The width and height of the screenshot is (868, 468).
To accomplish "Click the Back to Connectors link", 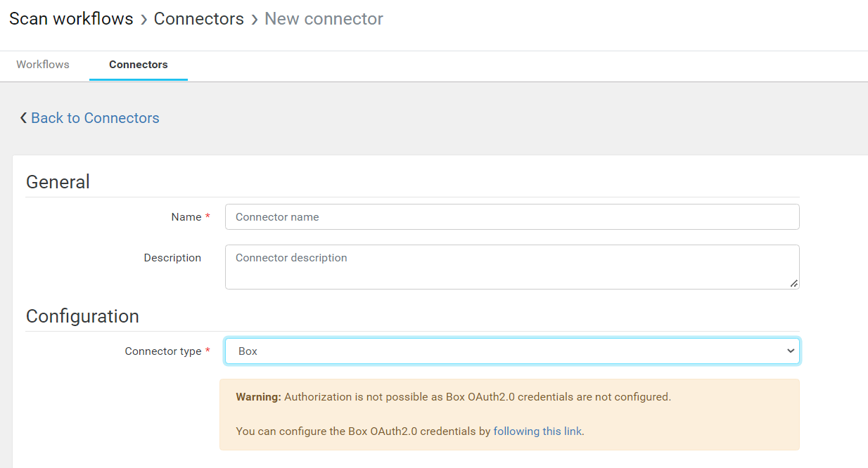I will point(95,118).
